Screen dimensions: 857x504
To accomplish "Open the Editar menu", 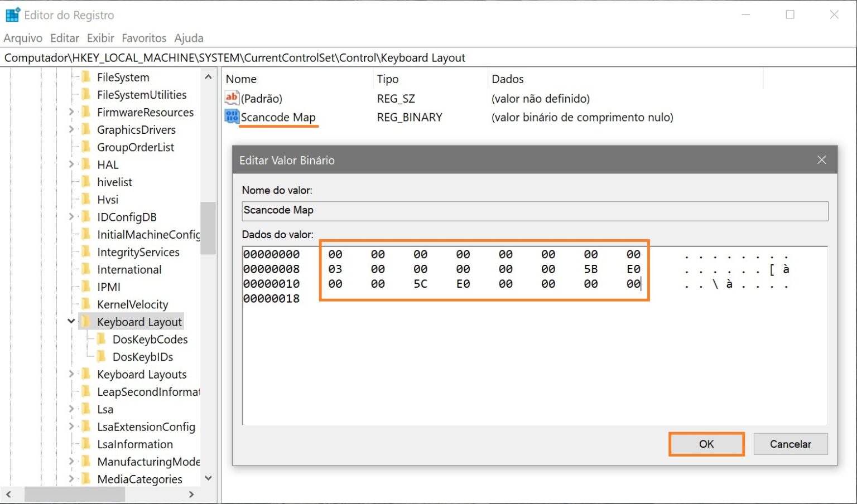I will click(64, 38).
